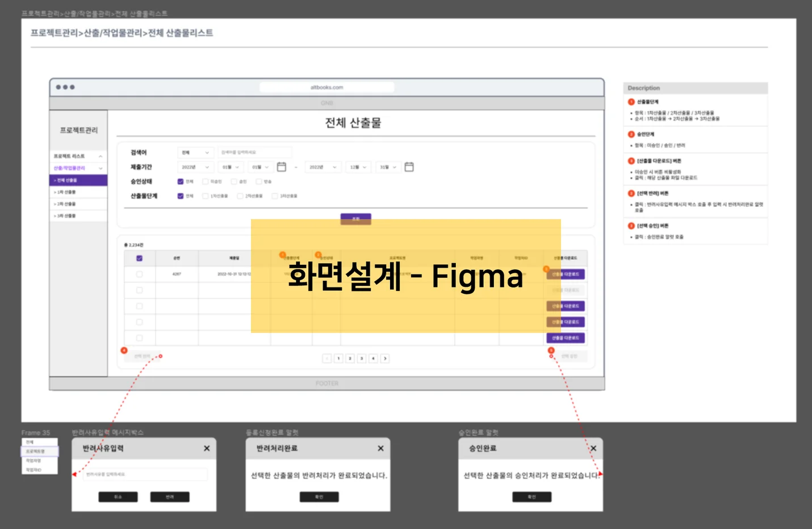Viewport: 812px width, 529px height.
Task: Click the purple 조회 search button
Action: point(356,219)
